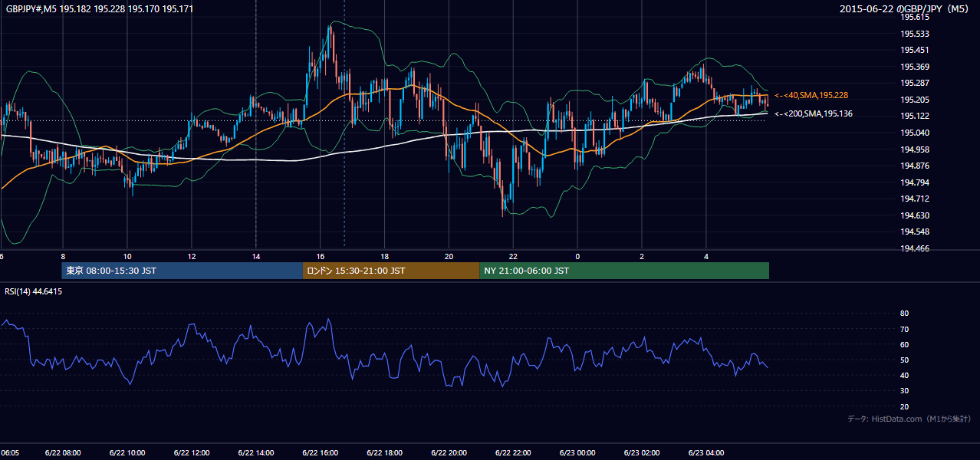Click the <-<40,SMA,195.228 orange label

click(x=811, y=95)
